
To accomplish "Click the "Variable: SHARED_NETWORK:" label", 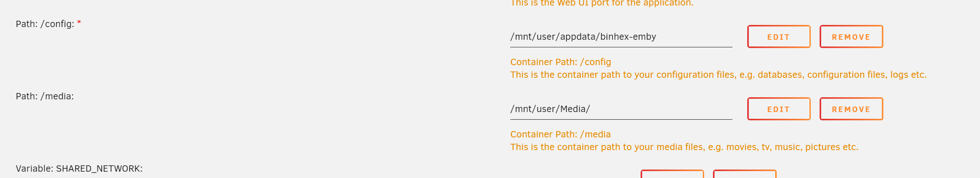I will click(x=79, y=169).
